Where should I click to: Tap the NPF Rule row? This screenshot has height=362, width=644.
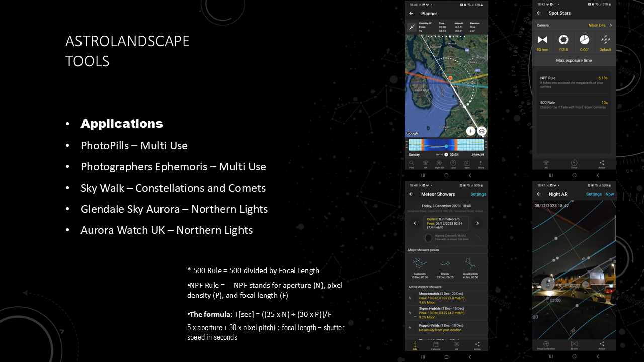click(574, 82)
